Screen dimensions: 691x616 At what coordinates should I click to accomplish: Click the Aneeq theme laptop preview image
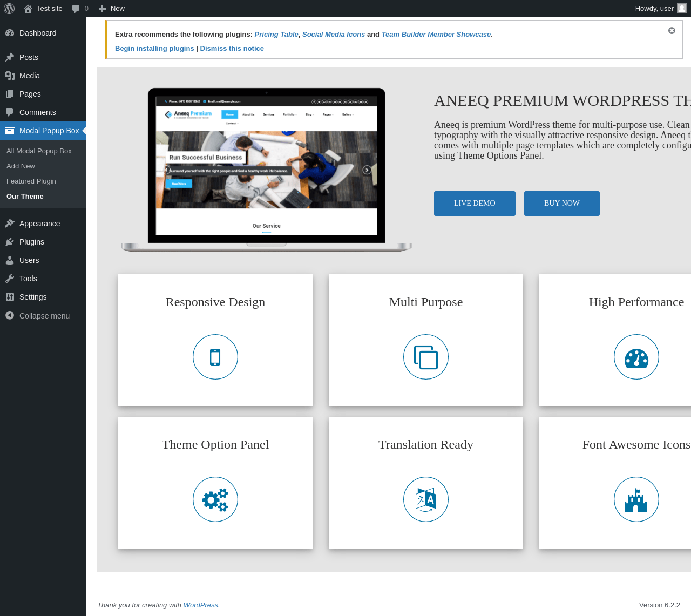click(267, 170)
